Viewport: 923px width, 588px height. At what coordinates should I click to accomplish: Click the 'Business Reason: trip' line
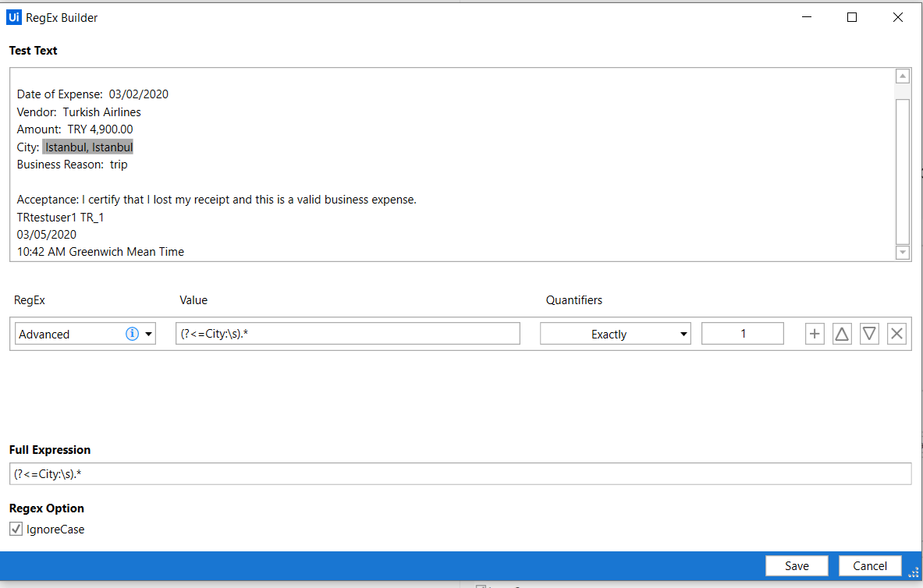pos(72,165)
